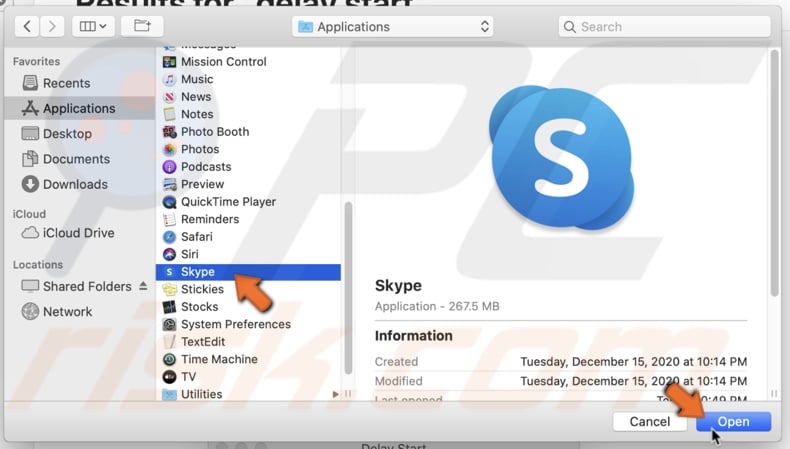790x449 pixels.
Task: Focus the Search field
Action: coord(665,27)
